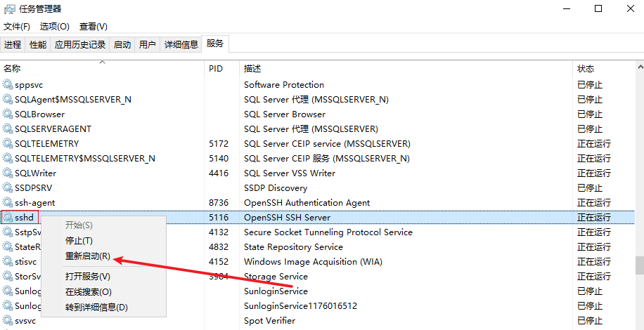Open the 文件(F) menu

[17, 27]
